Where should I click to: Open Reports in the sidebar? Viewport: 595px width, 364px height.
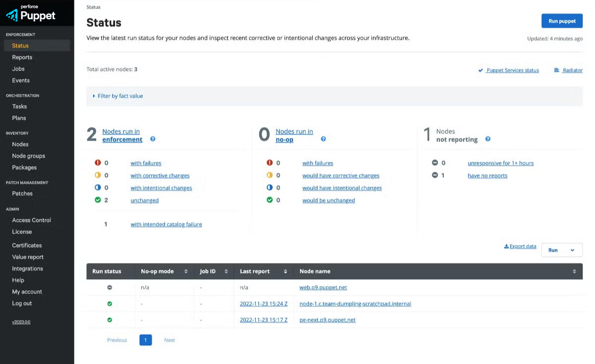[22, 58]
